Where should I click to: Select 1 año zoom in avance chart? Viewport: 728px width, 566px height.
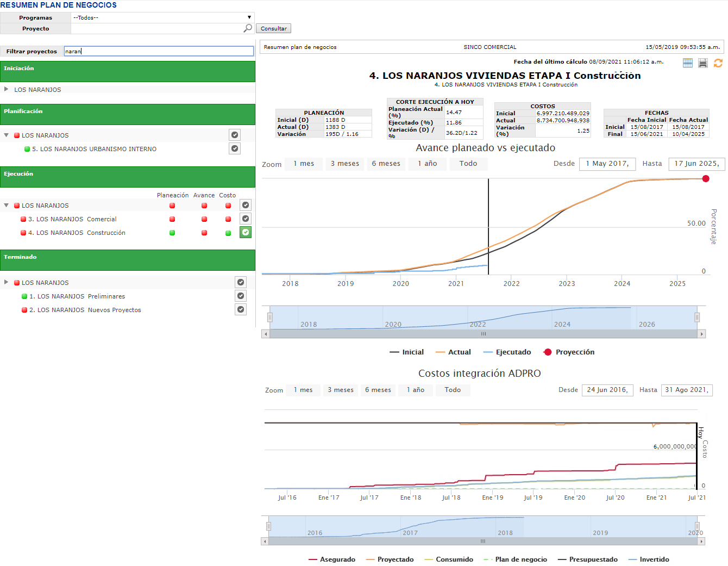tap(428, 164)
